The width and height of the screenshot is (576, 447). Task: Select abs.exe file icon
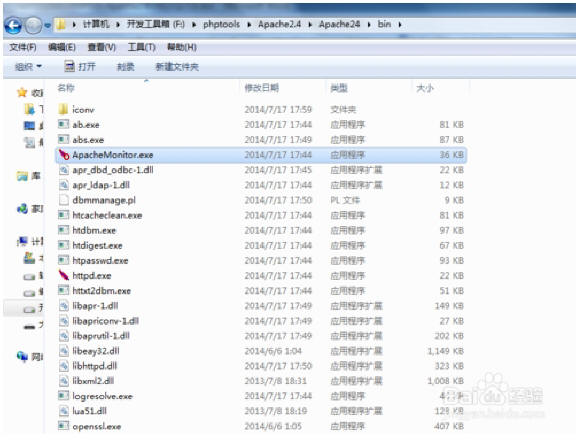pos(63,139)
